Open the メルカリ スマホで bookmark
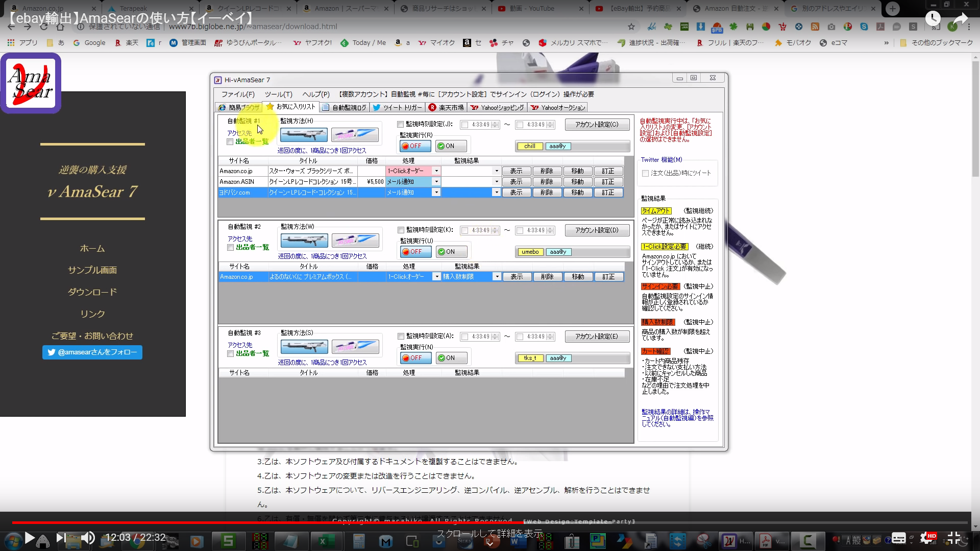This screenshot has width=980, height=551. (573, 43)
